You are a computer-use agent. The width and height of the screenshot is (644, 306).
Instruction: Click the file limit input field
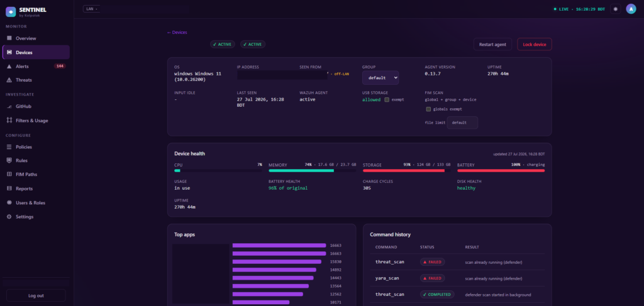pyautogui.click(x=462, y=123)
